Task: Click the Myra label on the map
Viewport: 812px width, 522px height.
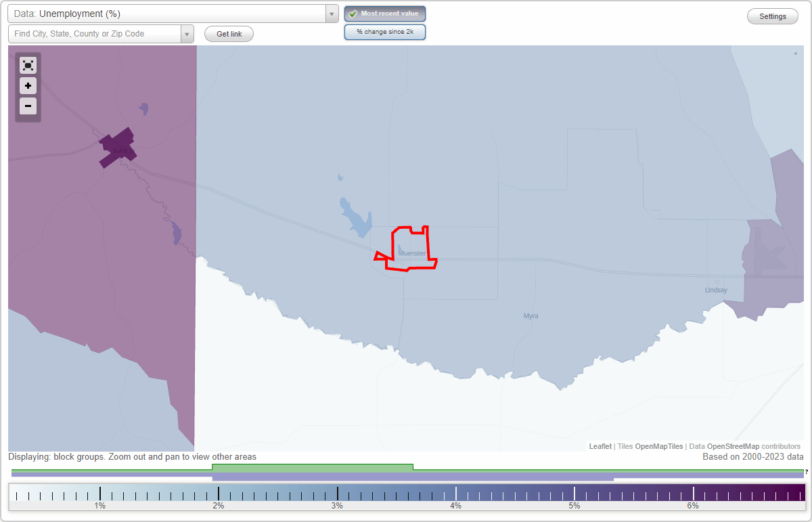Action: click(x=531, y=315)
